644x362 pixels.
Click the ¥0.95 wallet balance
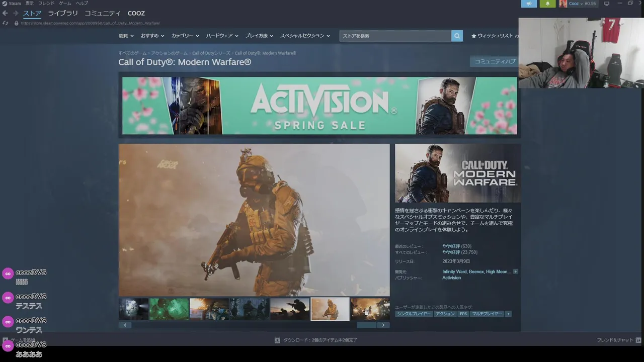[x=590, y=4]
